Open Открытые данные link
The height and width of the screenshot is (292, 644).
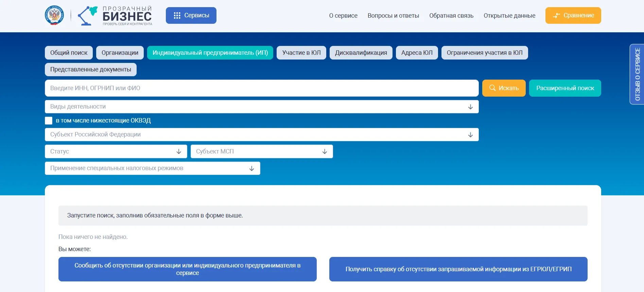coord(509,16)
